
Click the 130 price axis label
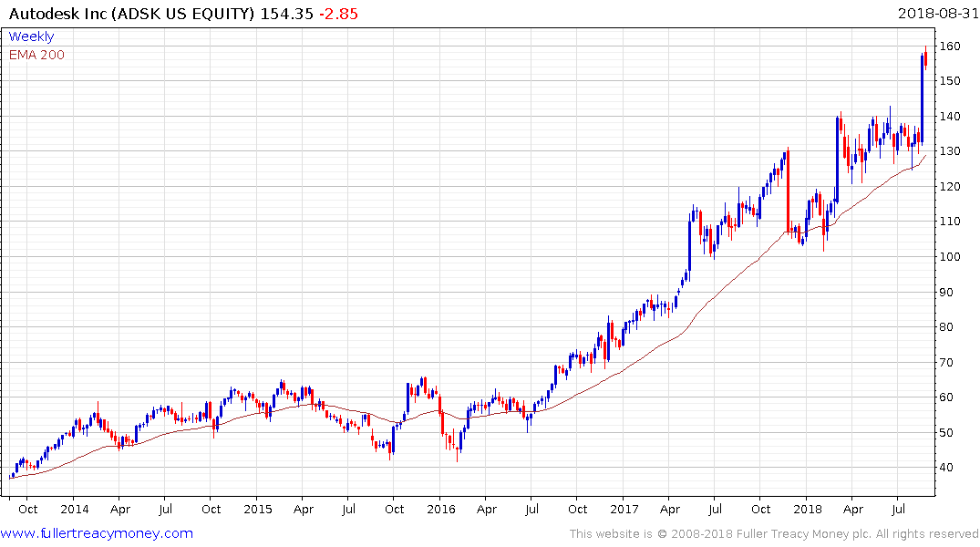(x=950, y=151)
